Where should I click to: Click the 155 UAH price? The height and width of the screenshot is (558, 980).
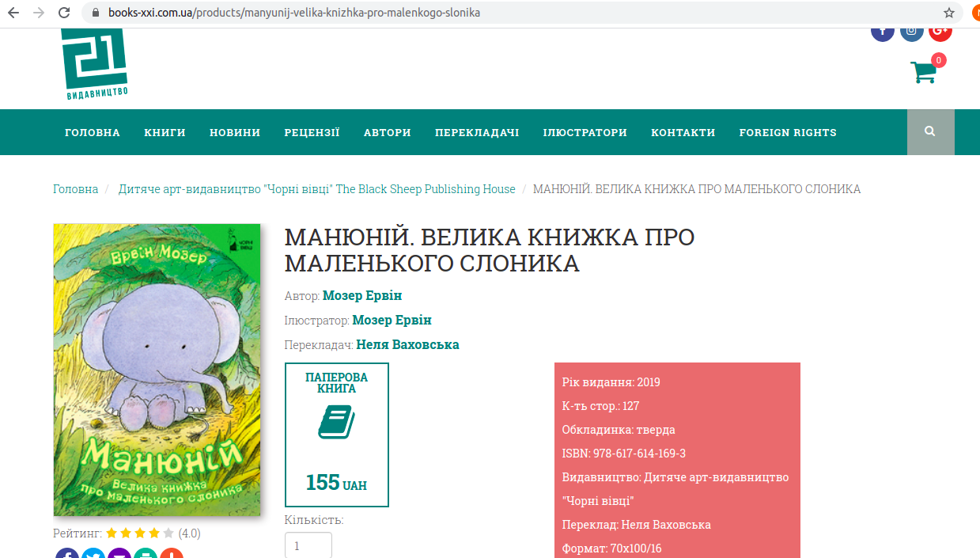click(x=336, y=482)
